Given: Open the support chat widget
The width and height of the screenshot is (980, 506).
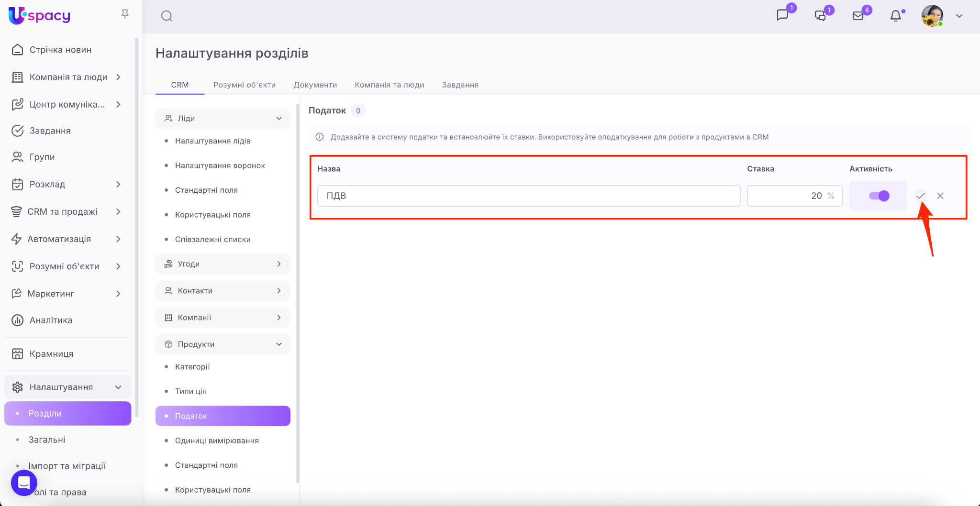Looking at the screenshot, I should [24, 483].
